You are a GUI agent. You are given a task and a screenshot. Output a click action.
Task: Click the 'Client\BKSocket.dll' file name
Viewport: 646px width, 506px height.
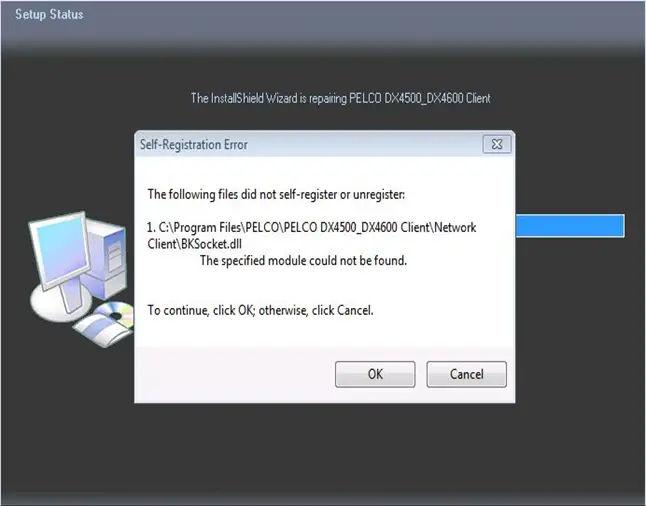[194, 244]
